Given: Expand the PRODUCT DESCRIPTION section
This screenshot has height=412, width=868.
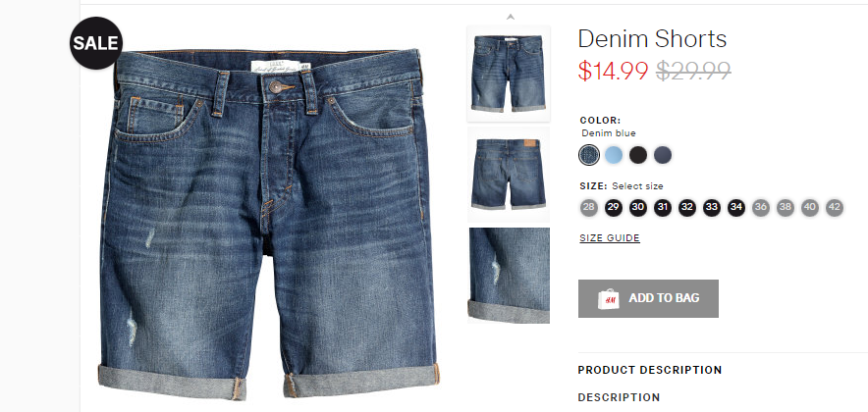Looking at the screenshot, I should click(649, 370).
